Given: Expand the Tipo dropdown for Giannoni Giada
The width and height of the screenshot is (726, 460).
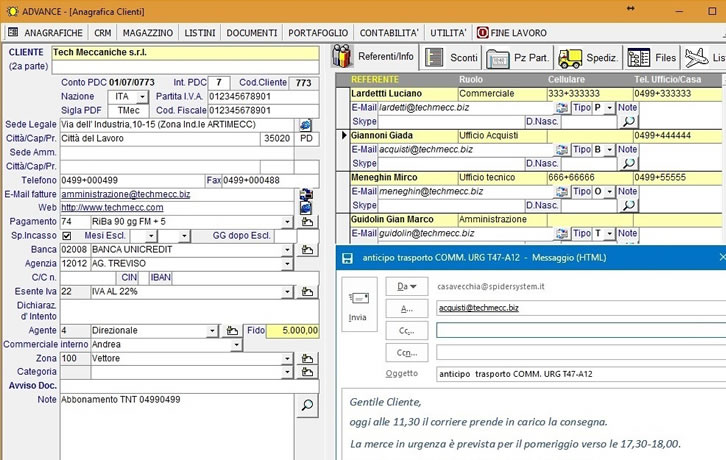Looking at the screenshot, I should (609, 150).
